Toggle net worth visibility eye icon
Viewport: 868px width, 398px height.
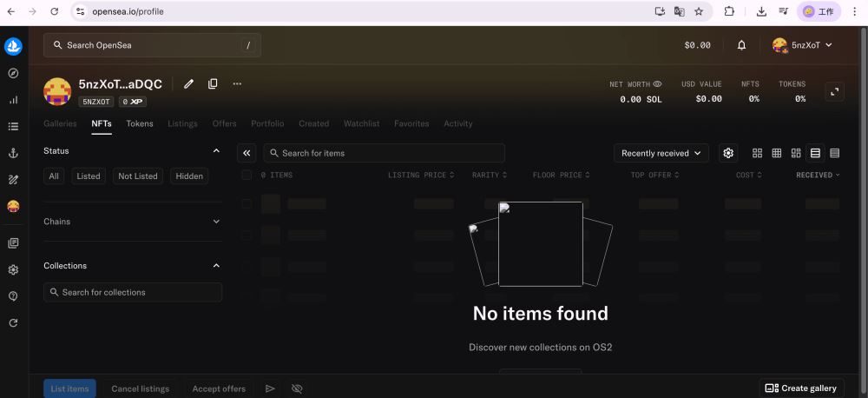click(657, 84)
